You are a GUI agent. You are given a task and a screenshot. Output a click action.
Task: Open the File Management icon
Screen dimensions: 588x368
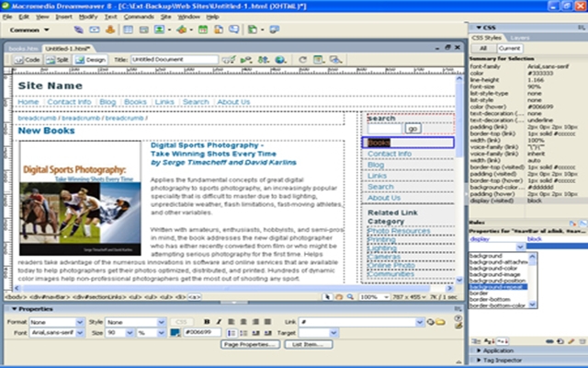264,60
